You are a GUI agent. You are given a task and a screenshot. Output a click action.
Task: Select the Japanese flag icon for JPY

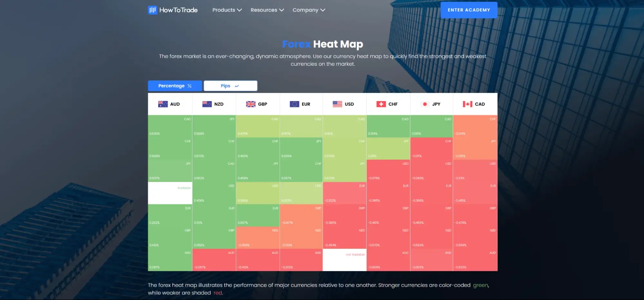(425, 104)
